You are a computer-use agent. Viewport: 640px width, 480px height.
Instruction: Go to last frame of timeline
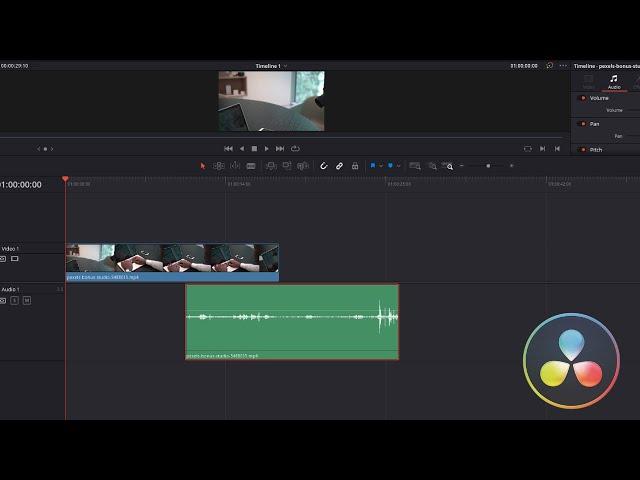click(x=280, y=149)
